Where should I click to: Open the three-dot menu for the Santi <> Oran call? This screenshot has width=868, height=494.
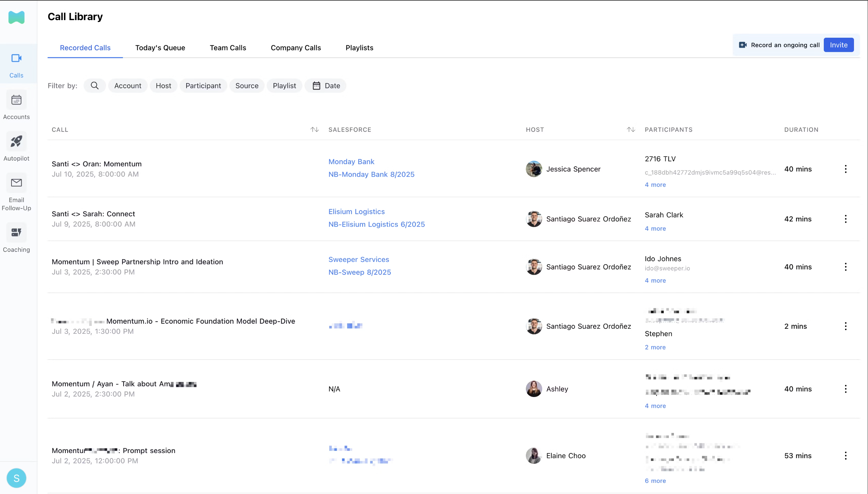[845, 169]
